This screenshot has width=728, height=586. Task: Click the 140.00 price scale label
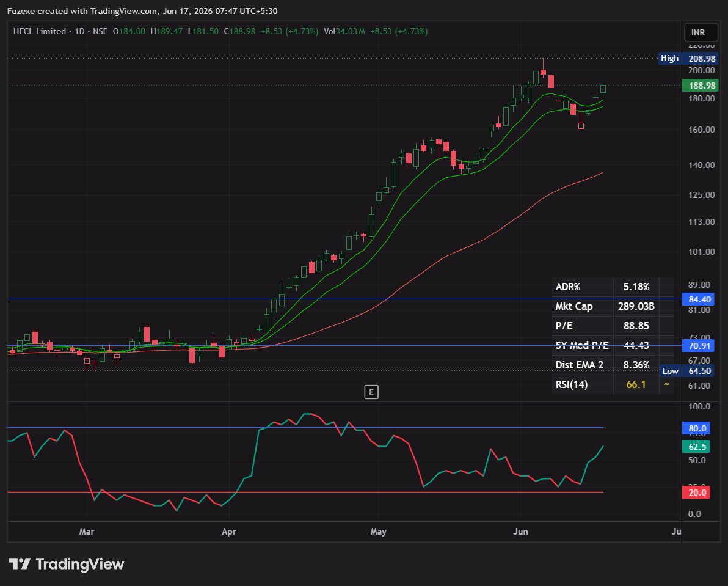tap(702, 166)
